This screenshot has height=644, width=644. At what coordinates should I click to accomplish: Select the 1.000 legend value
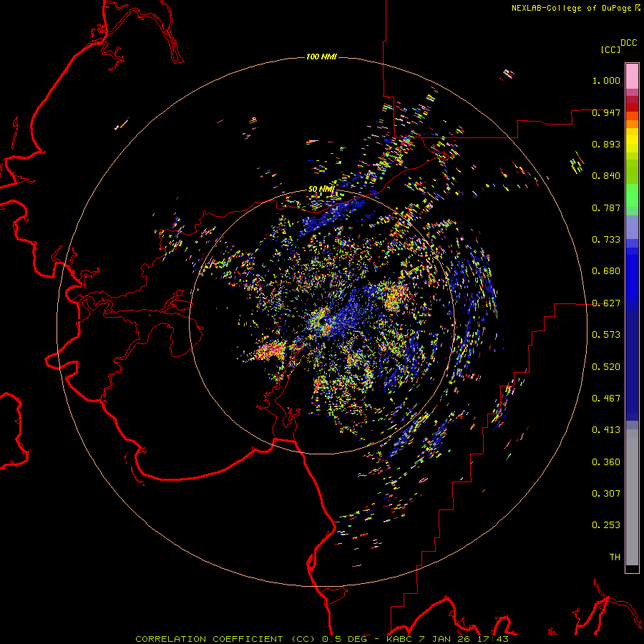[606, 80]
